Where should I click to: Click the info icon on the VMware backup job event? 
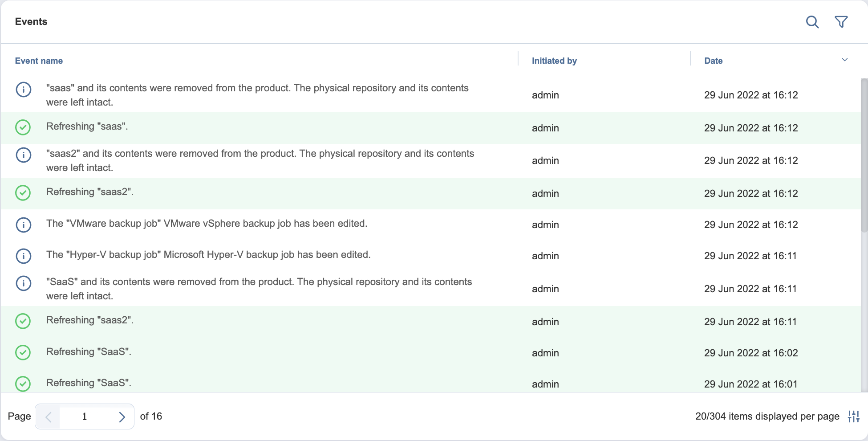(x=23, y=225)
